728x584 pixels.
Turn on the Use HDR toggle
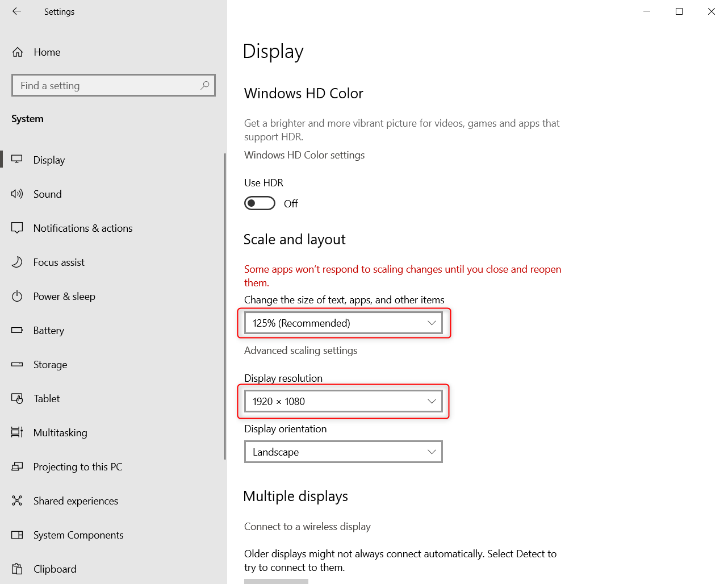pos(260,203)
